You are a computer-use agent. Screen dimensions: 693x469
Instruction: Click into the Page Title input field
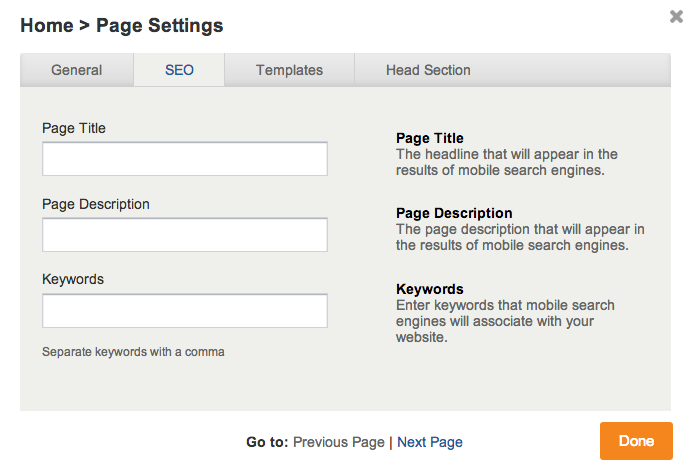click(185, 159)
